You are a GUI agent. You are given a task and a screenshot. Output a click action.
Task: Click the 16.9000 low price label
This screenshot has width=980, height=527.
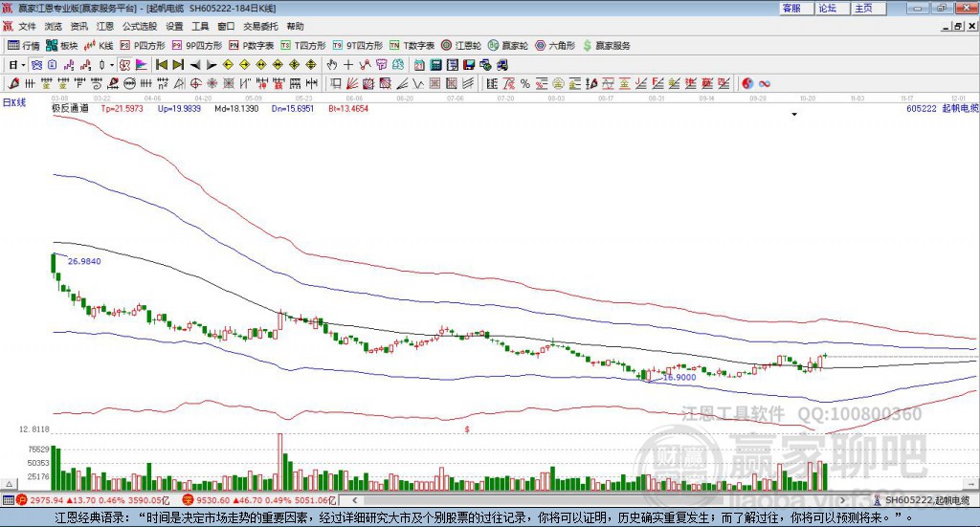679,377
